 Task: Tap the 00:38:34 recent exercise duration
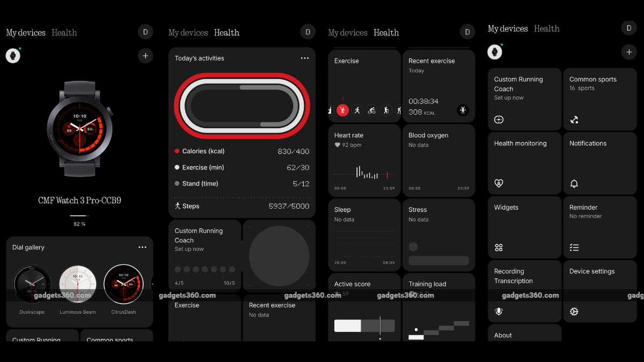click(x=423, y=101)
